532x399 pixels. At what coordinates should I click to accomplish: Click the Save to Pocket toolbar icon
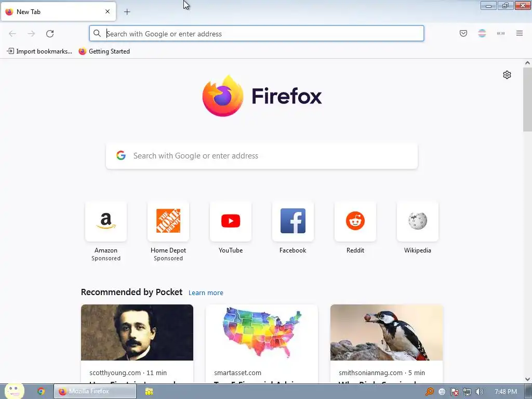(463, 33)
